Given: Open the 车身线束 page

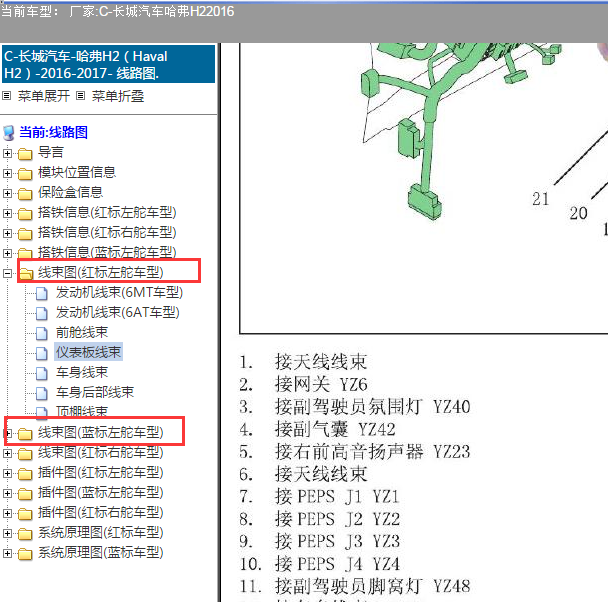Looking at the screenshot, I should point(82,372).
